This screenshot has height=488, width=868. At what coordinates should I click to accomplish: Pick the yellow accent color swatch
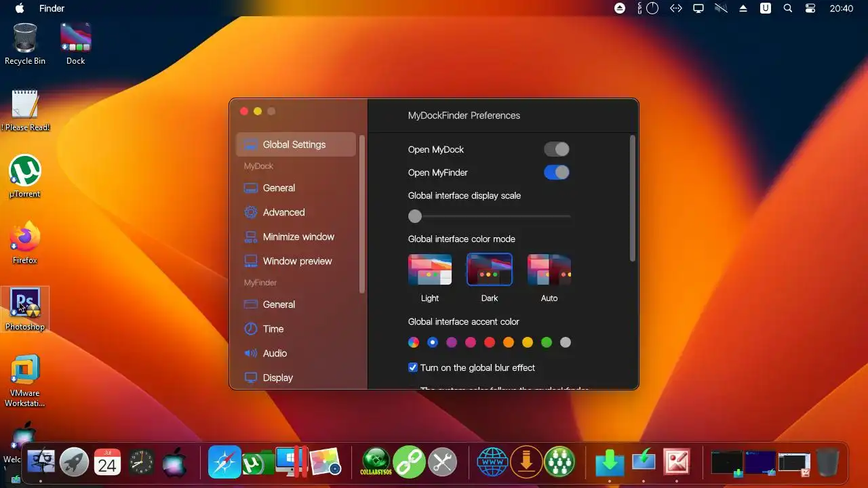point(528,342)
